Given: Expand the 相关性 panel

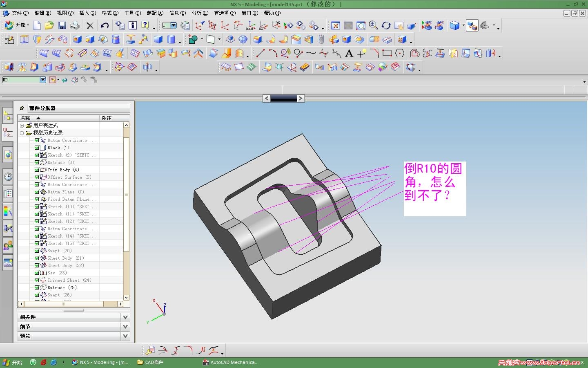Looking at the screenshot, I should [x=125, y=317].
